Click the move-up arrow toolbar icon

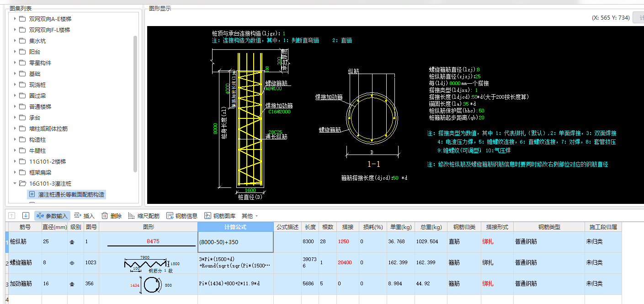[12, 216]
